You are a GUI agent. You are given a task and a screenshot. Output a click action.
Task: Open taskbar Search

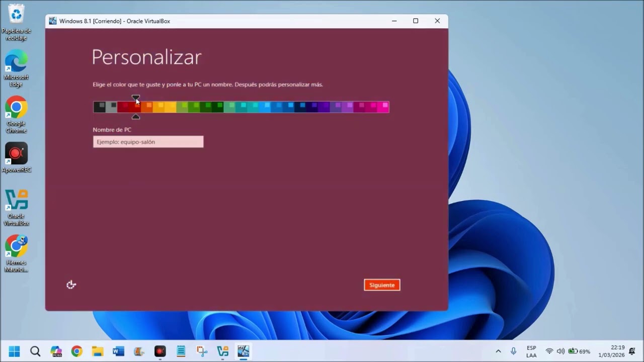[x=35, y=351]
